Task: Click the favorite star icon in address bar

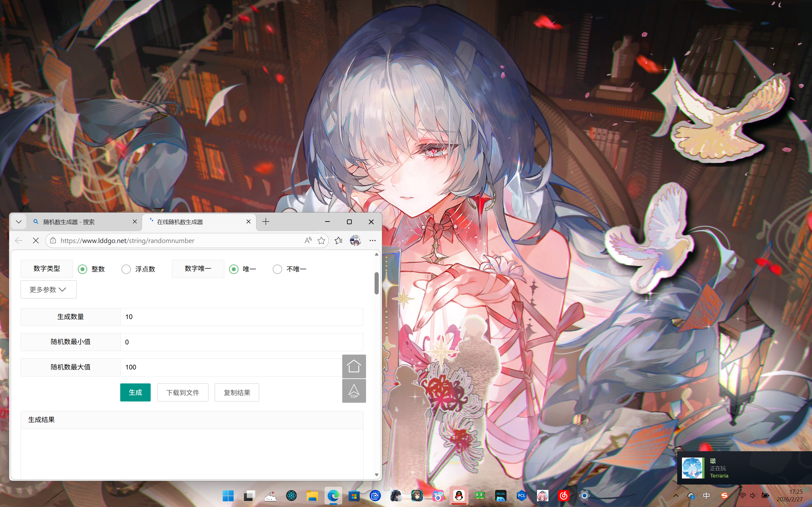Action: [x=321, y=241]
